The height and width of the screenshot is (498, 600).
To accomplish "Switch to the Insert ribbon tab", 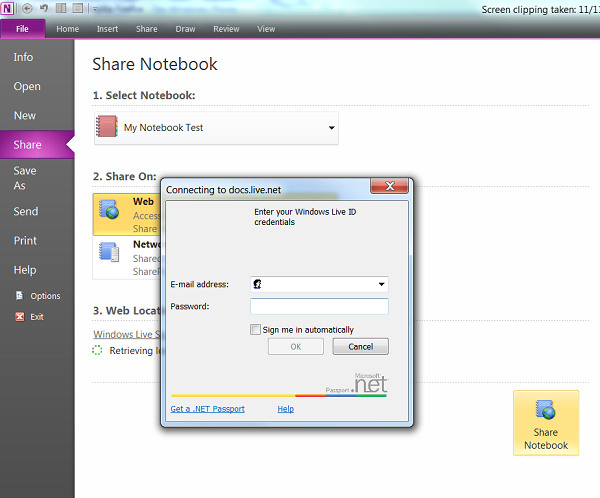I will (x=108, y=29).
